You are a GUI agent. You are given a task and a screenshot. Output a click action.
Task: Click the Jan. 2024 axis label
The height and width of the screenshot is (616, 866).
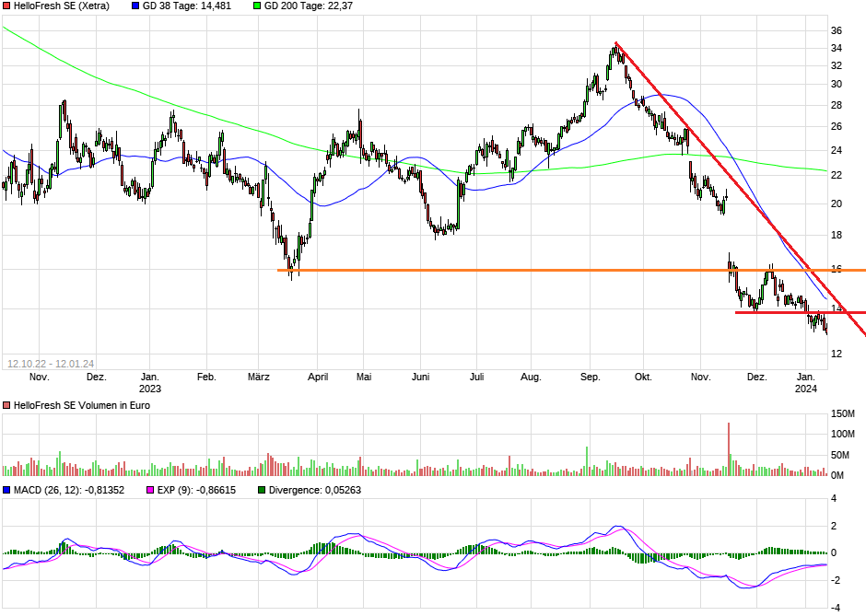tap(806, 382)
